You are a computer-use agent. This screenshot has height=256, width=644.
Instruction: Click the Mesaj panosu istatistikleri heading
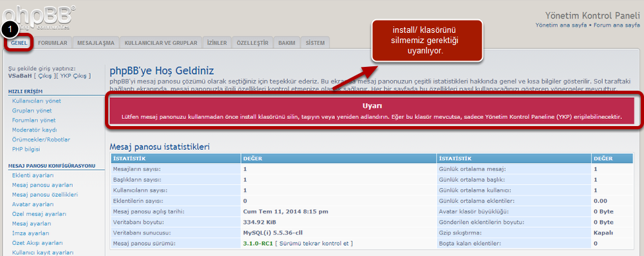(160, 147)
